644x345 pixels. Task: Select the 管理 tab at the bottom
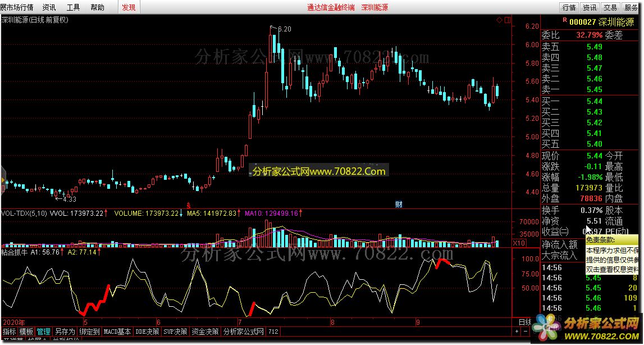[44, 332]
